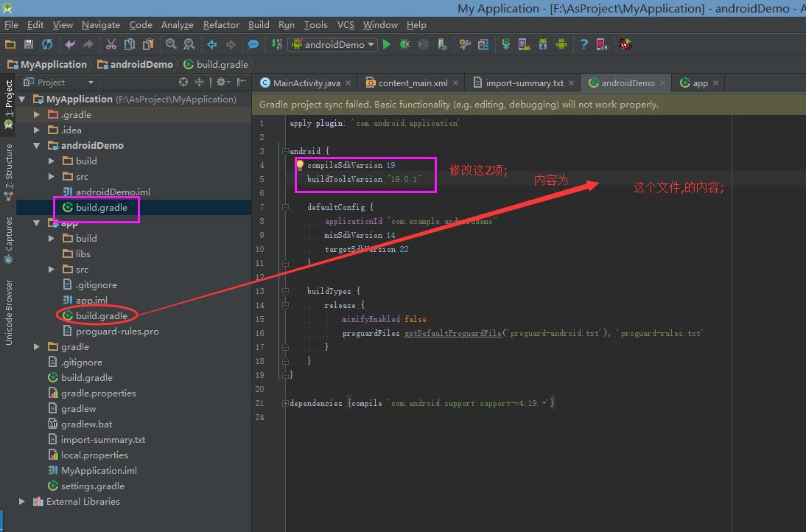Fold the android block on line 3
This screenshot has height=532, width=806.
[285, 151]
